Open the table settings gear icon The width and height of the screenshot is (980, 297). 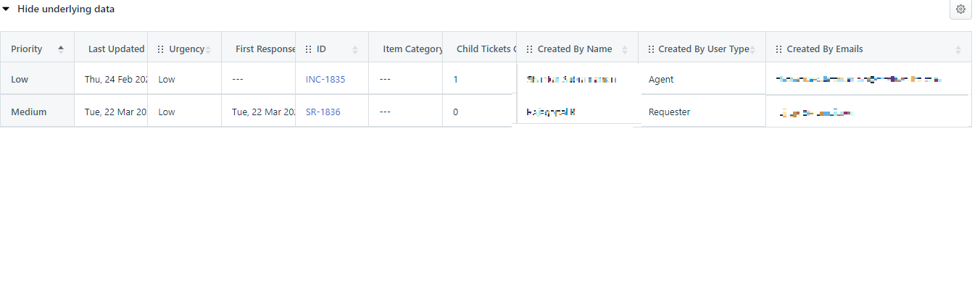[x=960, y=9]
